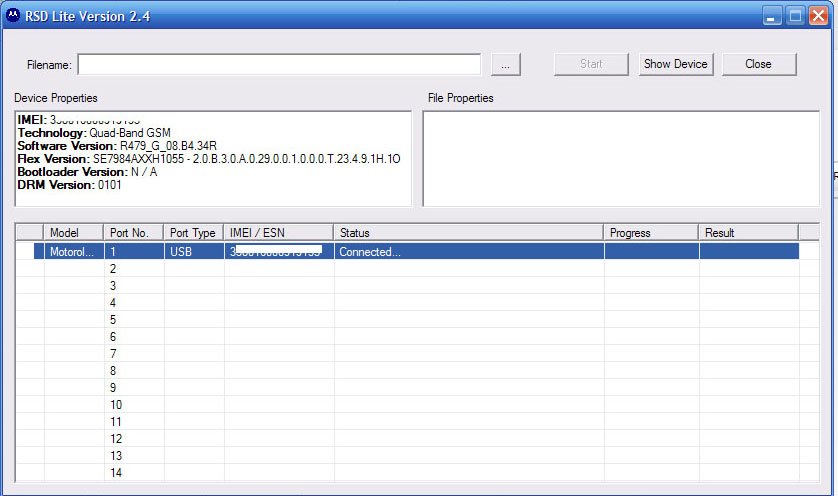The height and width of the screenshot is (496, 838).
Task: Close RSD Lite with the red X
Action: click(x=819, y=16)
